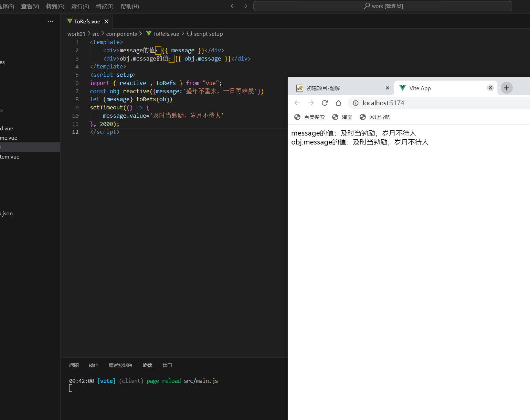
Task: Click the Vite App tab Vue favicon
Action: (x=402, y=88)
